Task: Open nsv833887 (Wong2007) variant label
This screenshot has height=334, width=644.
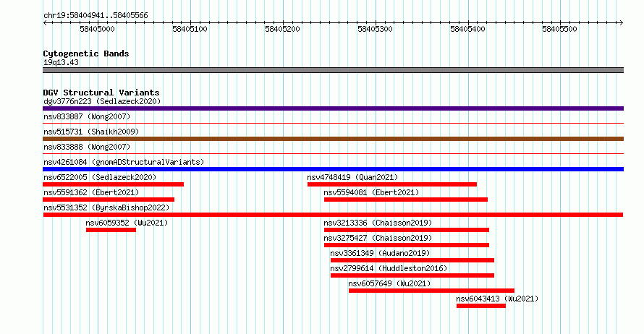Action: (x=87, y=116)
